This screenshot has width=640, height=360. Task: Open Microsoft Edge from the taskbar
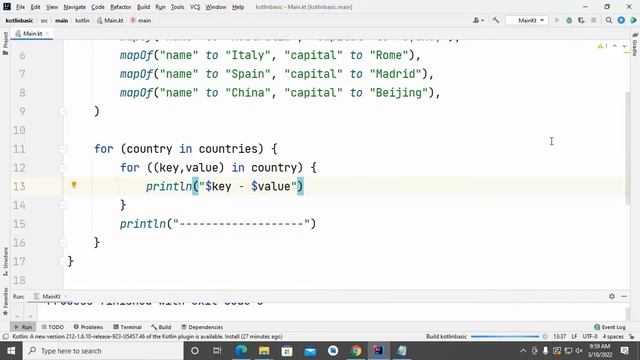(x=241, y=351)
